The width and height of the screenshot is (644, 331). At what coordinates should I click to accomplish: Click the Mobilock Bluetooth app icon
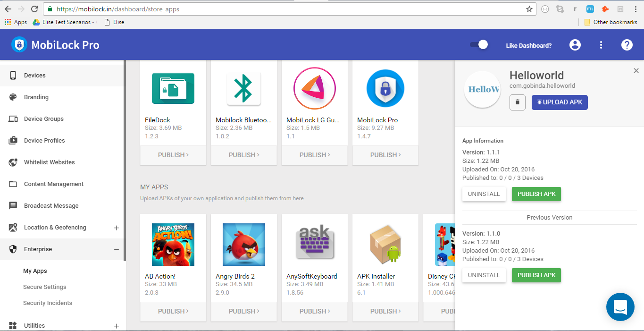coord(244,88)
